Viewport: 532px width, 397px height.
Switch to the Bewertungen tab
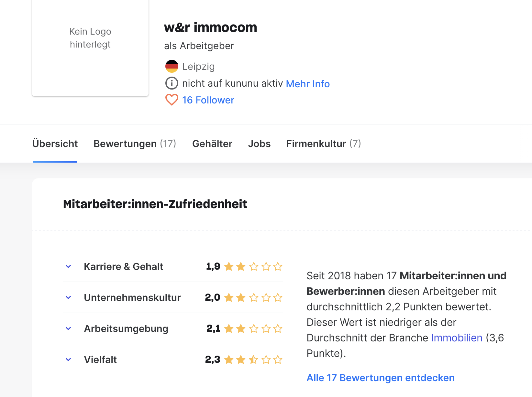pos(135,144)
